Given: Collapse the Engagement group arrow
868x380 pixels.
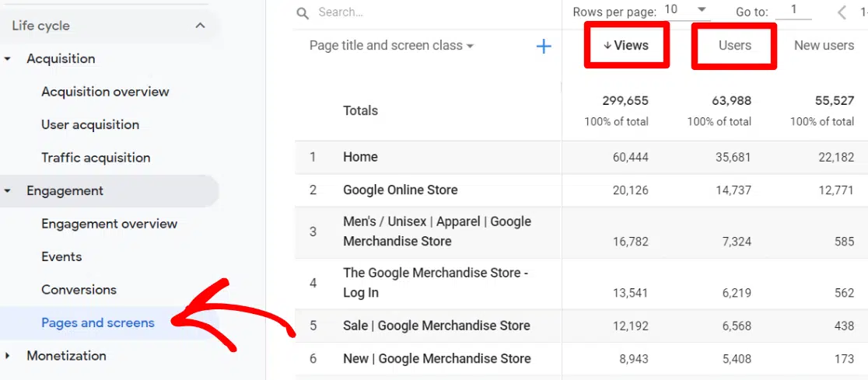Looking at the screenshot, I should [x=9, y=191].
